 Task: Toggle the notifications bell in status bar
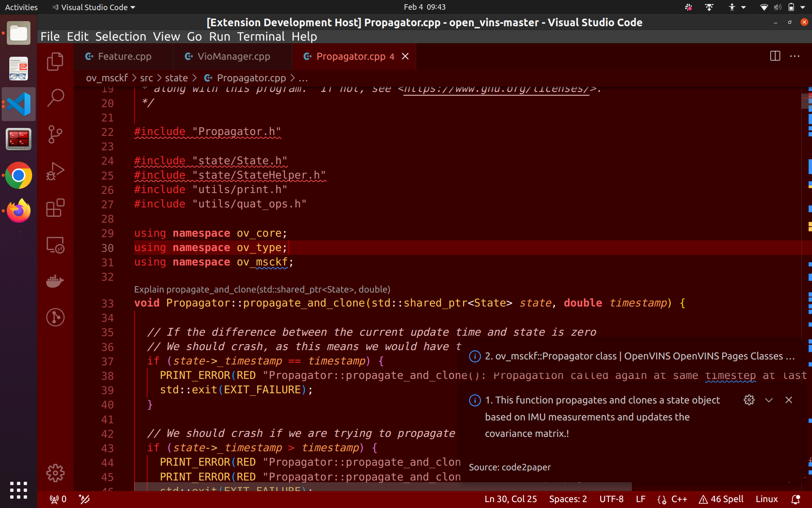[795, 499]
